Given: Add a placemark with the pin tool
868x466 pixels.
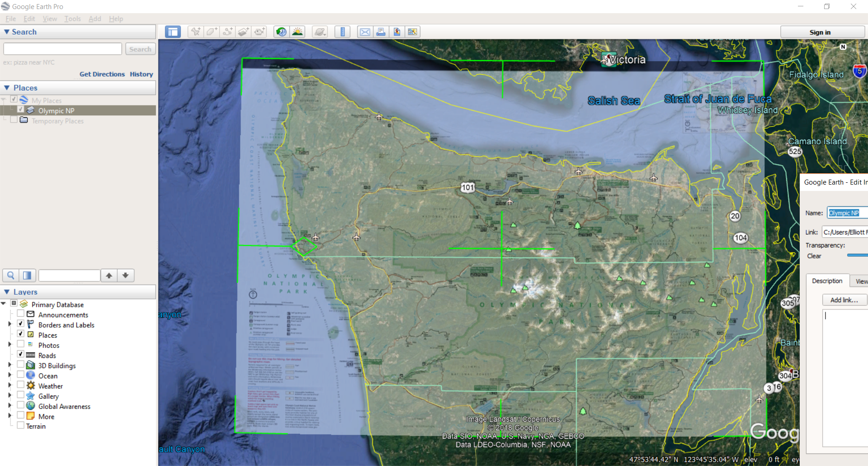Looking at the screenshot, I should pos(195,32).
